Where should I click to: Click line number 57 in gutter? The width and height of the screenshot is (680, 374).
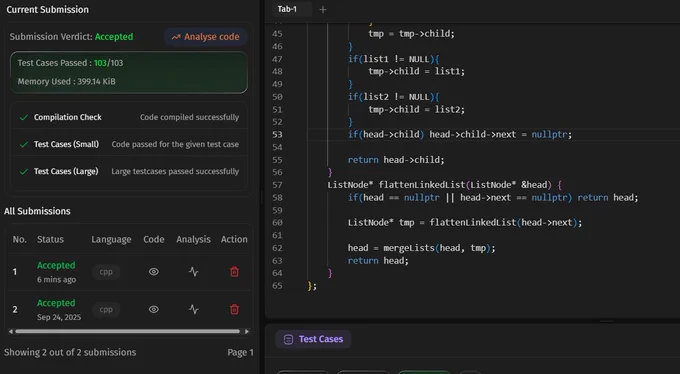277,185
